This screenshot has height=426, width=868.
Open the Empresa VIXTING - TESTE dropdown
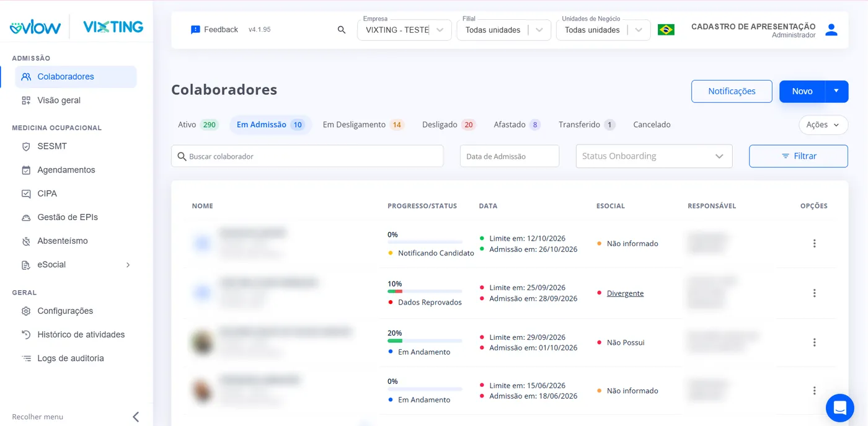click(404, 30)
